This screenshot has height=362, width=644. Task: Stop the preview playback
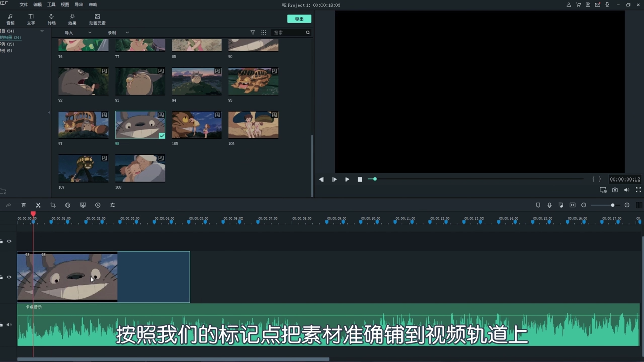(x=360, y=179)
